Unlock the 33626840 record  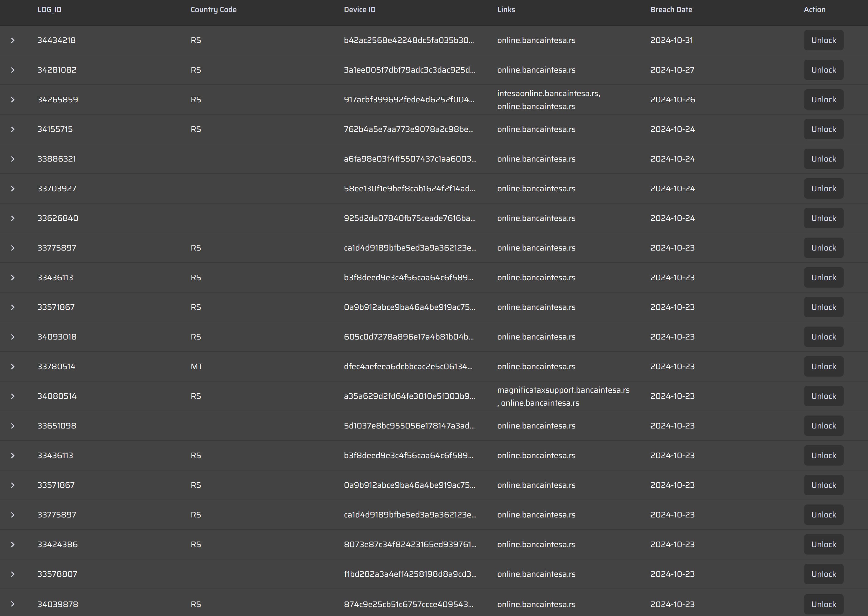coord(823,218)
